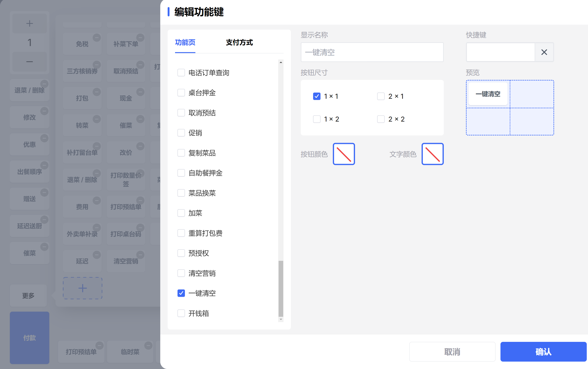Remove the 打包 button via minus icon

pos(97,92)
